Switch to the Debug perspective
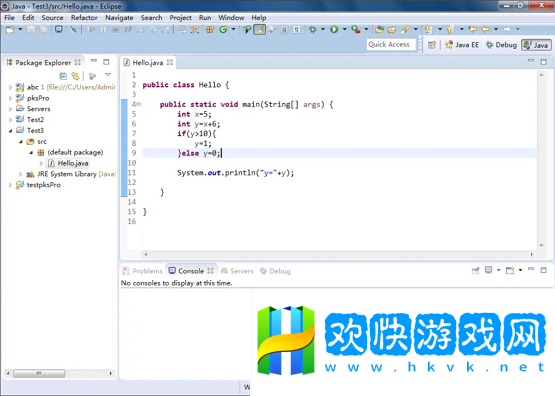 501,45
